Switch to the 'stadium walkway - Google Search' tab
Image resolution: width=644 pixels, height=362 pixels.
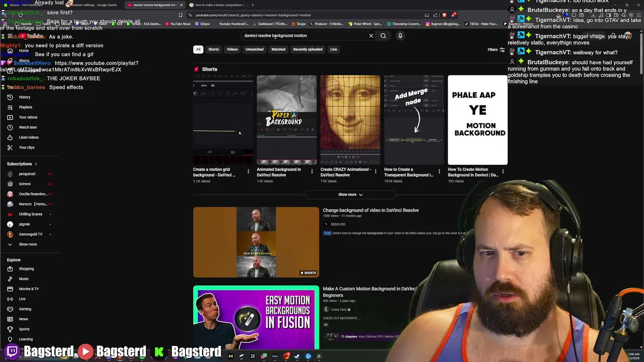coord(93,5)
